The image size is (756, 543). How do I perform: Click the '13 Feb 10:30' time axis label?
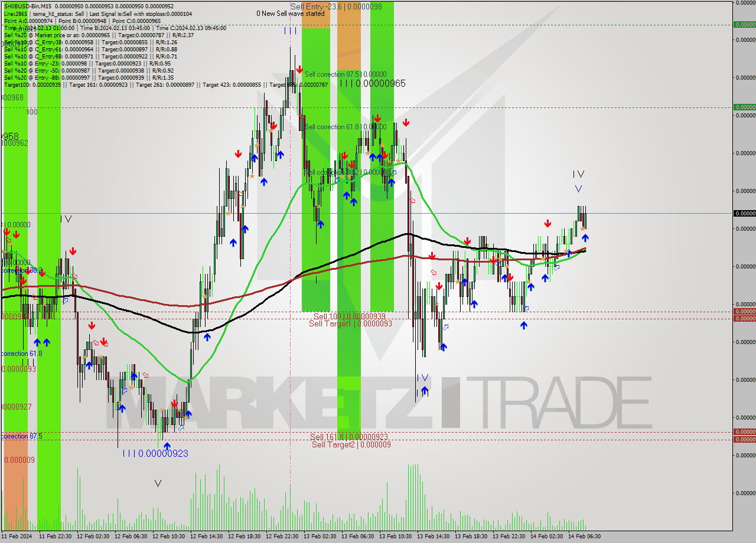[x=396, y=537]
